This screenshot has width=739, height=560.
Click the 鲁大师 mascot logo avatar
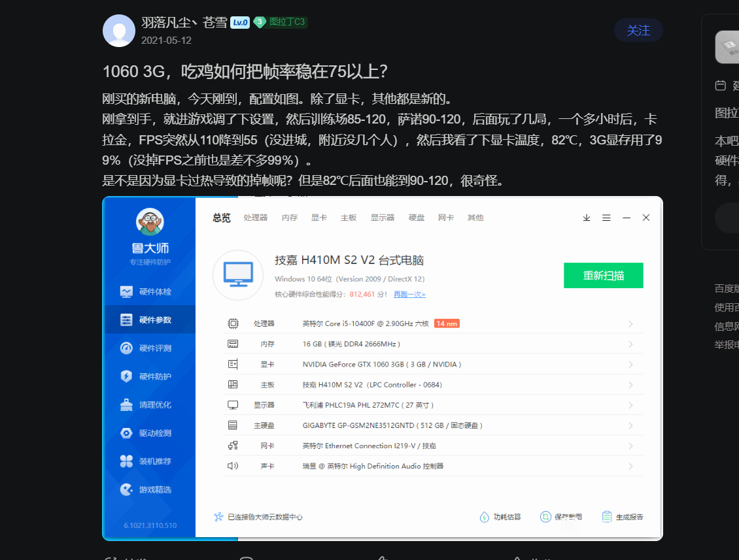pos(150,222)
